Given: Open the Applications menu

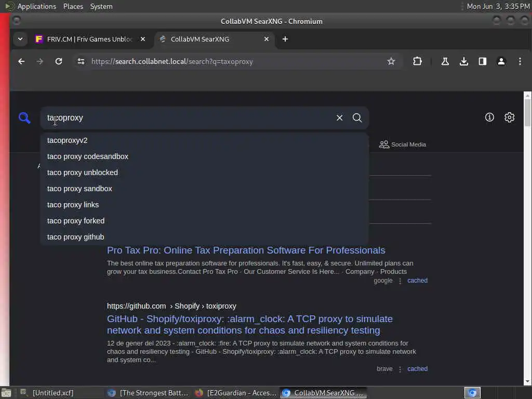Looking at the screenshot, I should click(37, 6).
